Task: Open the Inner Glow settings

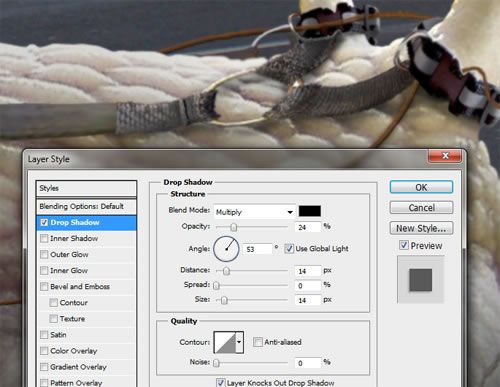Action: click(69, 270)
